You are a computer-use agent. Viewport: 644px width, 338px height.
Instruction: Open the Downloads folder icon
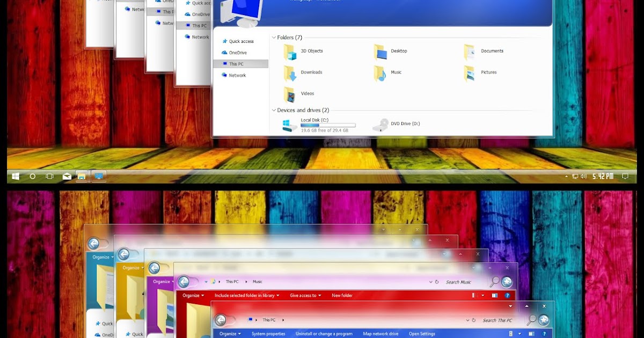coord(290,73)
